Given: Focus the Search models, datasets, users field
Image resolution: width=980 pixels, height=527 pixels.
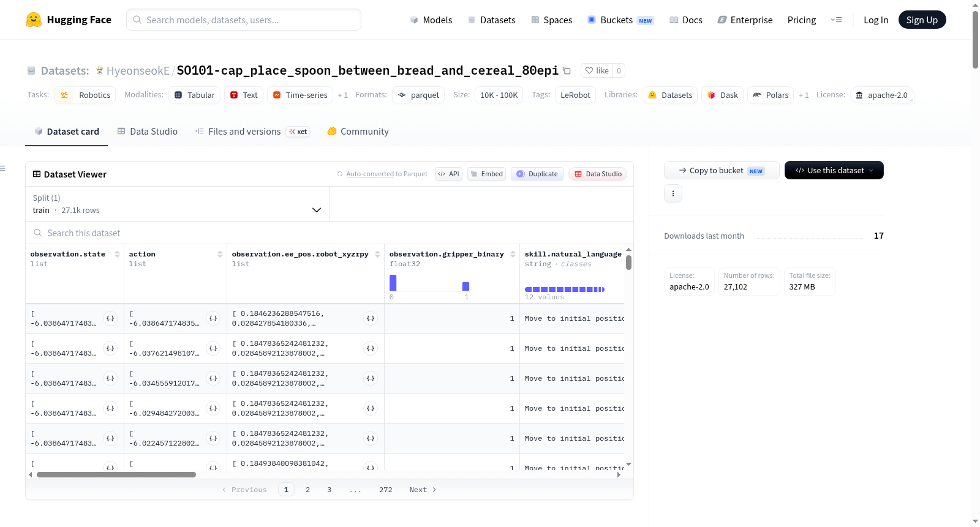Looking at the screenshot, I should pyautogui.click(x=244, y=20).
